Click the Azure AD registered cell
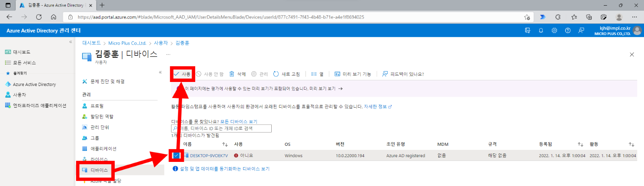644x186 pixels. pos(406,155)
